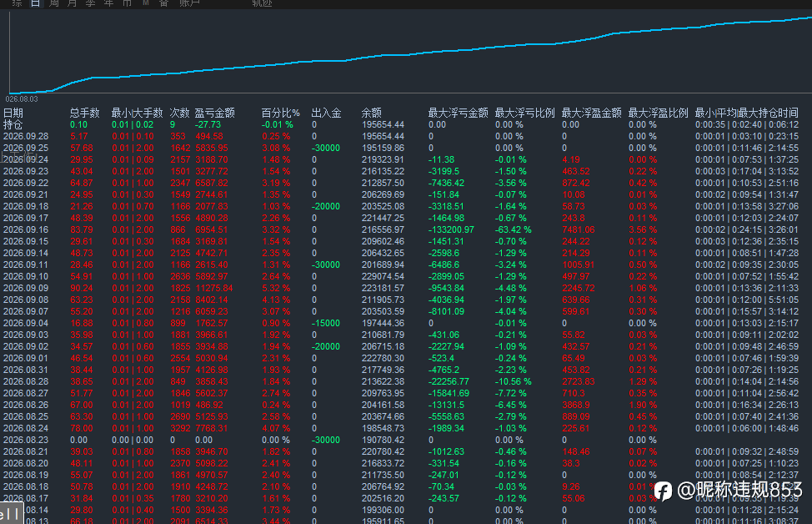Open the 账户 tab
The image size is (812, 524).
click(x=189, y=3)
